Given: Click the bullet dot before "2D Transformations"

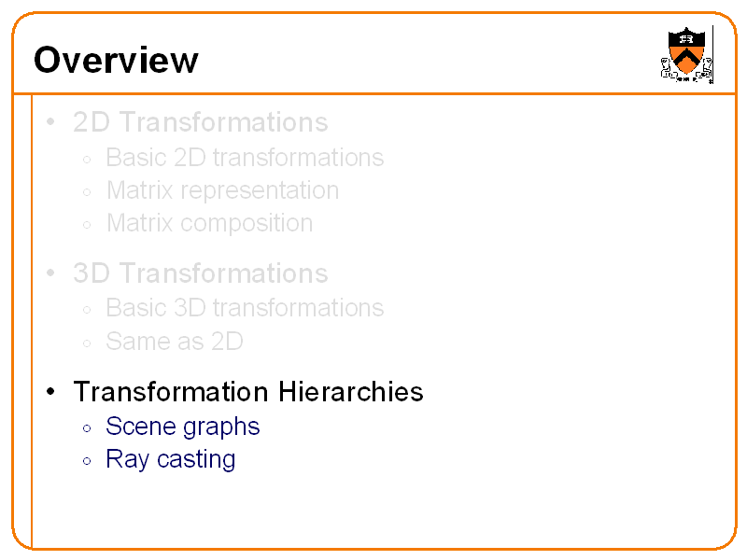Looking at the screenshot, I should pyautogui.click(x=52, y=123).
